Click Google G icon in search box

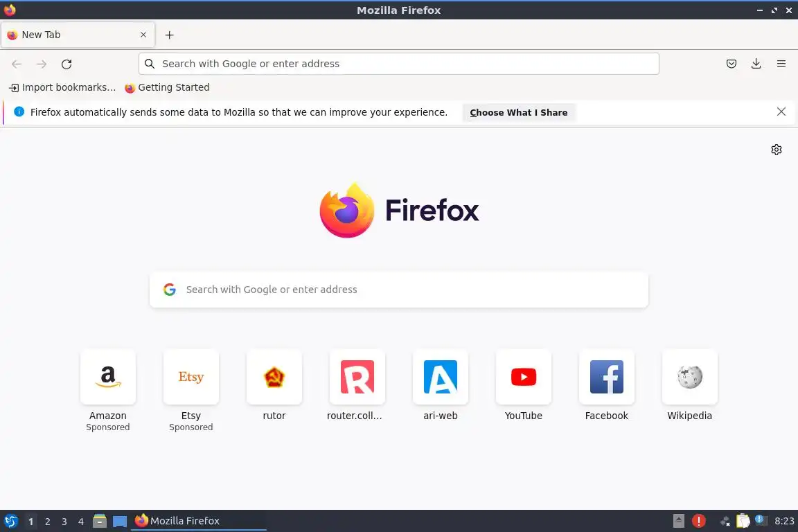click(x=170, y=290)
